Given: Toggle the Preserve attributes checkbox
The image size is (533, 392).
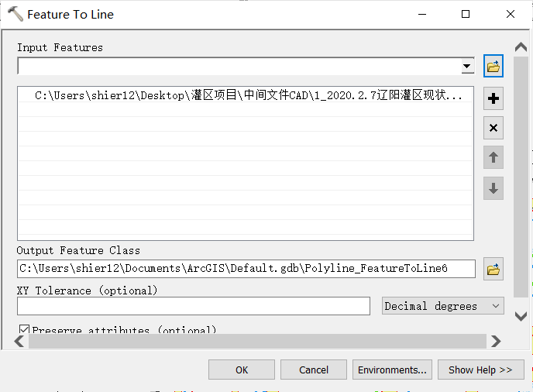Looking at the screenshot, I should coord(24,329).
